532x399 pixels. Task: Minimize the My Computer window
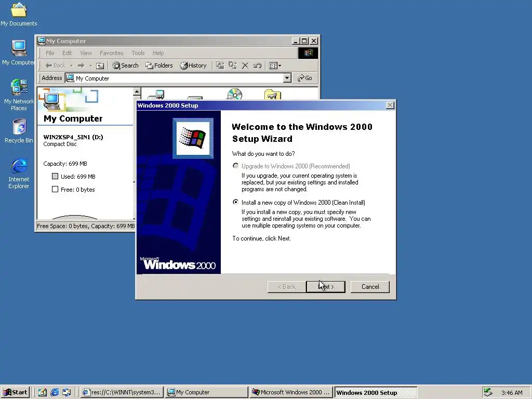[x=296, y=41]
